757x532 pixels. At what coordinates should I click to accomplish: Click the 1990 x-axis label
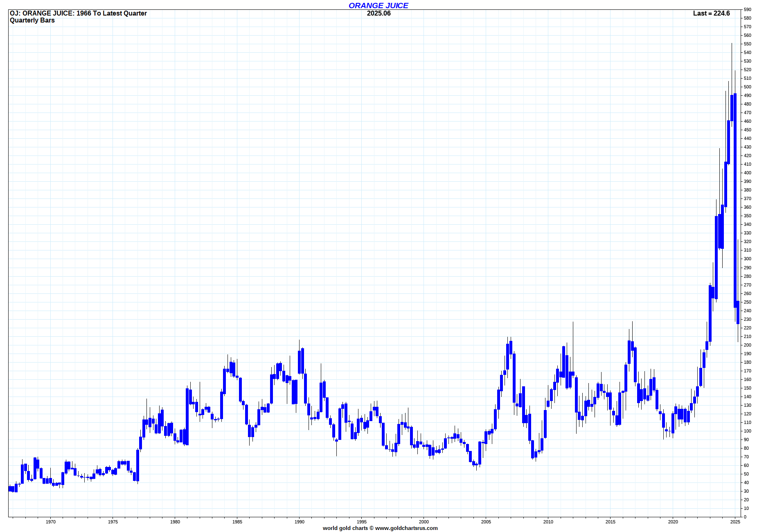(x=300, y=521)
